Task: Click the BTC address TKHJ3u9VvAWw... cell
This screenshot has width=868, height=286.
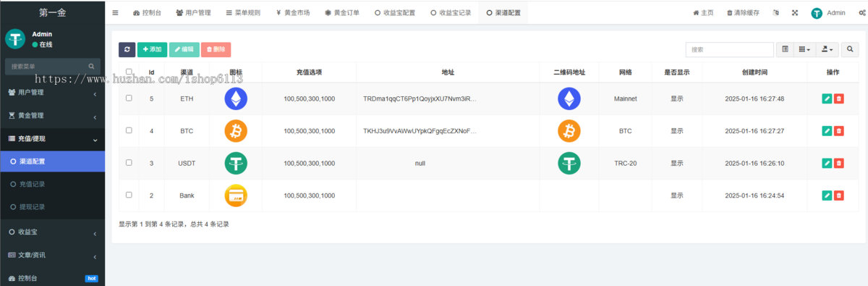Action: pyautogui.click(x=420, y=131)
